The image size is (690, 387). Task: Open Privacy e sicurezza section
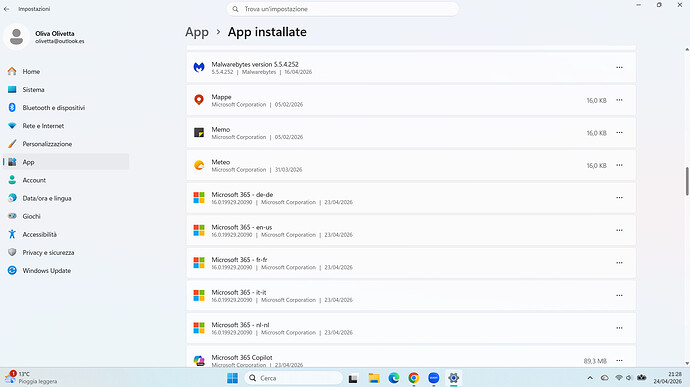(x=66, y=252)
